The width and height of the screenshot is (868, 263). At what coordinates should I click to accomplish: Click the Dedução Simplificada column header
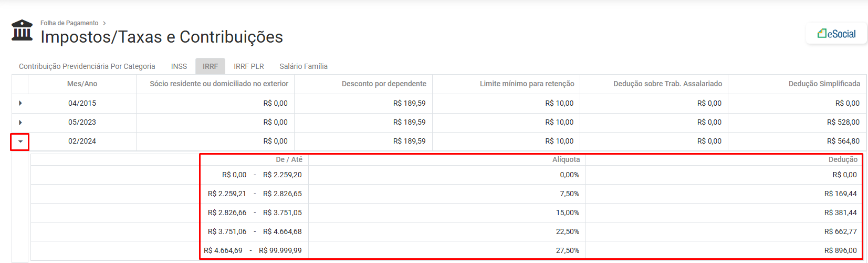coord(824,84)
